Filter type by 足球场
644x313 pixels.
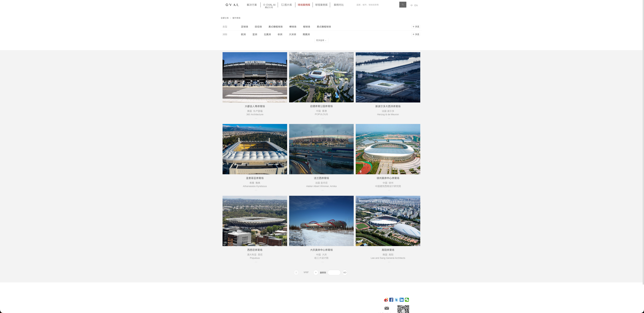[x=244, y=27]
